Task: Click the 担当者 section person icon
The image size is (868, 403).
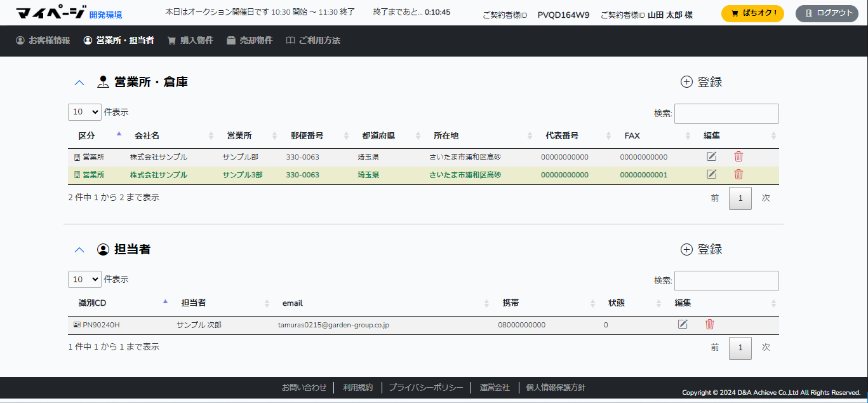Action: coord(103,250)
